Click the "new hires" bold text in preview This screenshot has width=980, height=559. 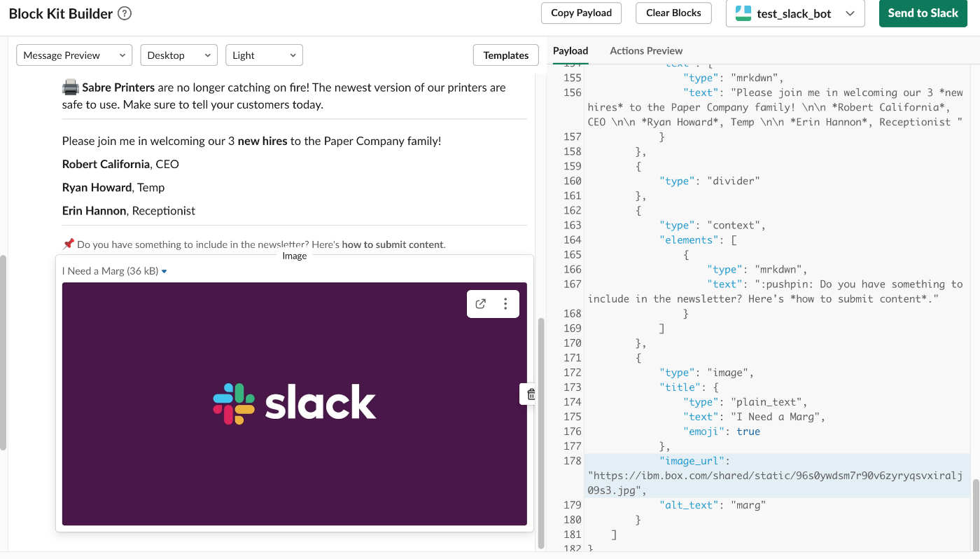262,141
